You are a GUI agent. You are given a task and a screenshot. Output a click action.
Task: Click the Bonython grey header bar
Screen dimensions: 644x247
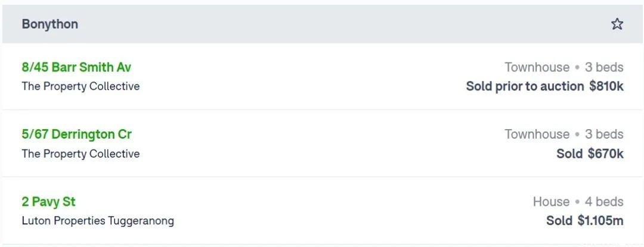click(322, 24)
